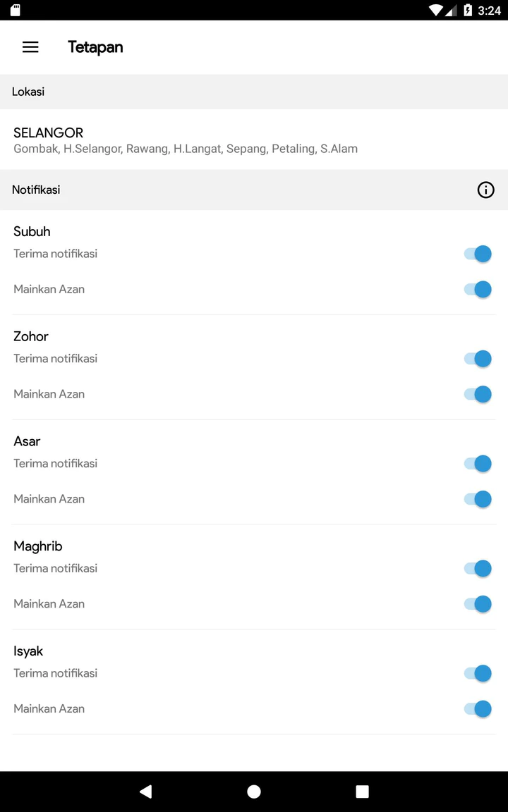Change the SELANGOR location setting

tap(185, 140)
